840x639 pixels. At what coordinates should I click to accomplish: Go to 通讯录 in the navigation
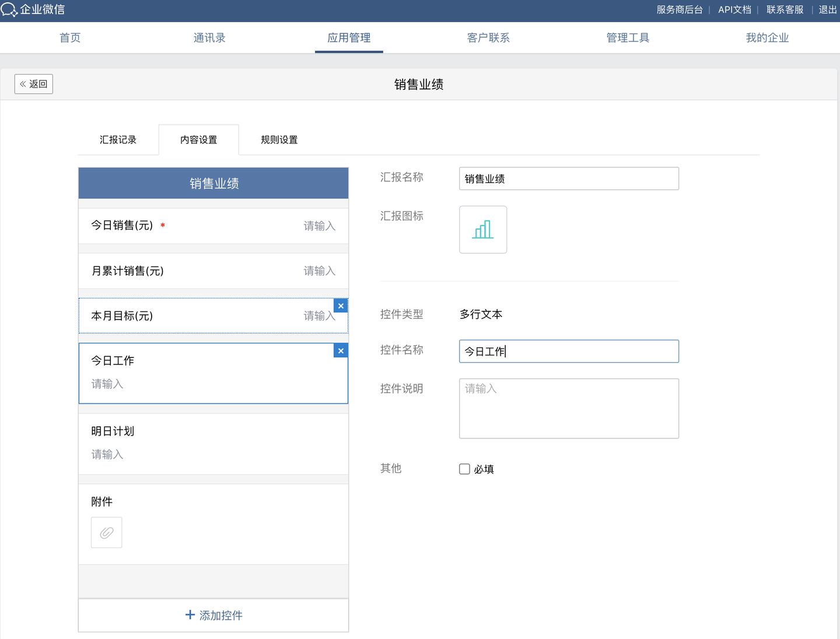tap(209, 38)
